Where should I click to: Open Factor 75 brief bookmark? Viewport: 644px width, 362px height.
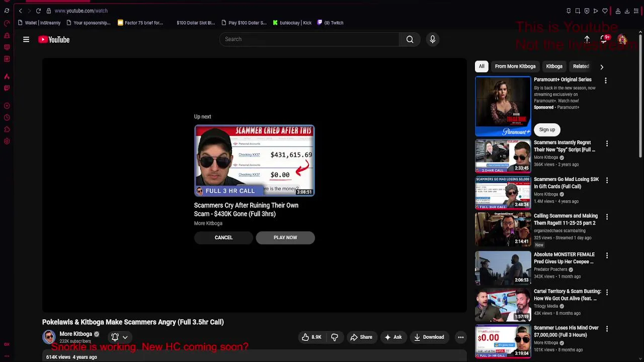tap(140, 23)
